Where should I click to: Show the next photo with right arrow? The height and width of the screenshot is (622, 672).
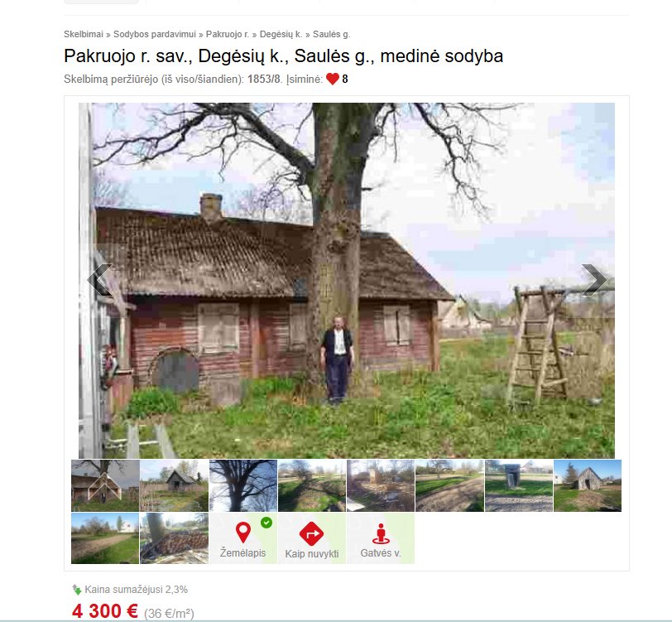(594, 280)
